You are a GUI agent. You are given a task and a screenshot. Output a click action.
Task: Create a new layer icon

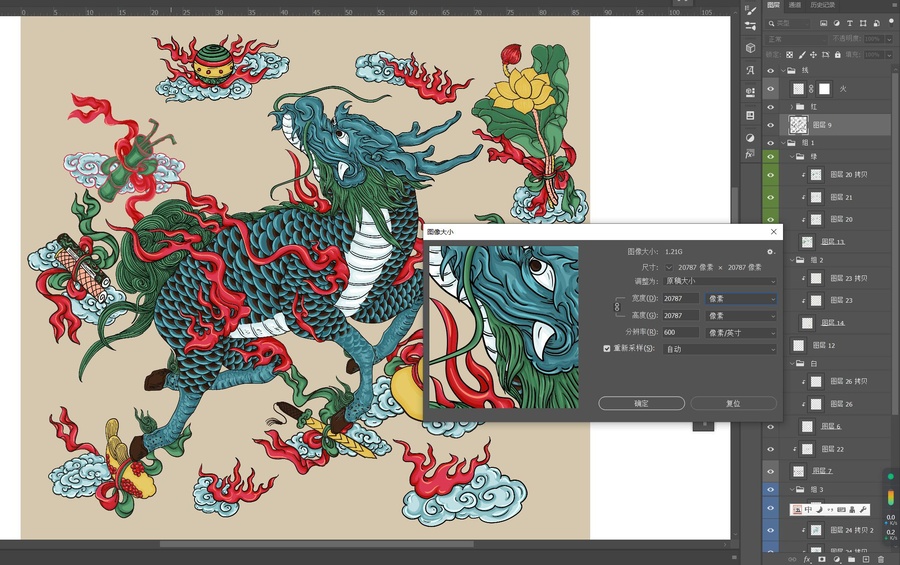(866, 559)
